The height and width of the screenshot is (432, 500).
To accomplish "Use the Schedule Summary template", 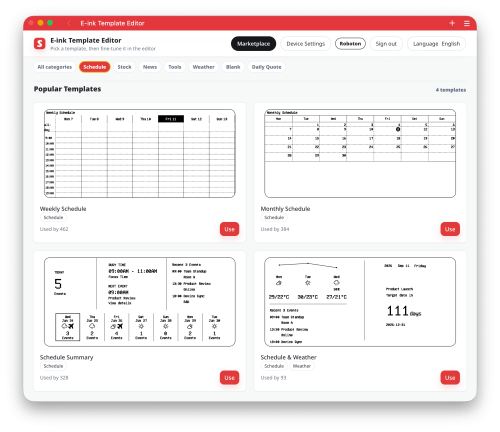I will (x=229, y=378).
